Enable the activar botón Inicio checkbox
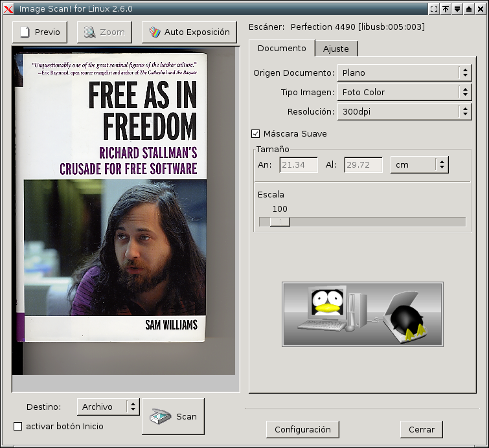This screenshot has width=489, height=448. click(x=18, y=426)
